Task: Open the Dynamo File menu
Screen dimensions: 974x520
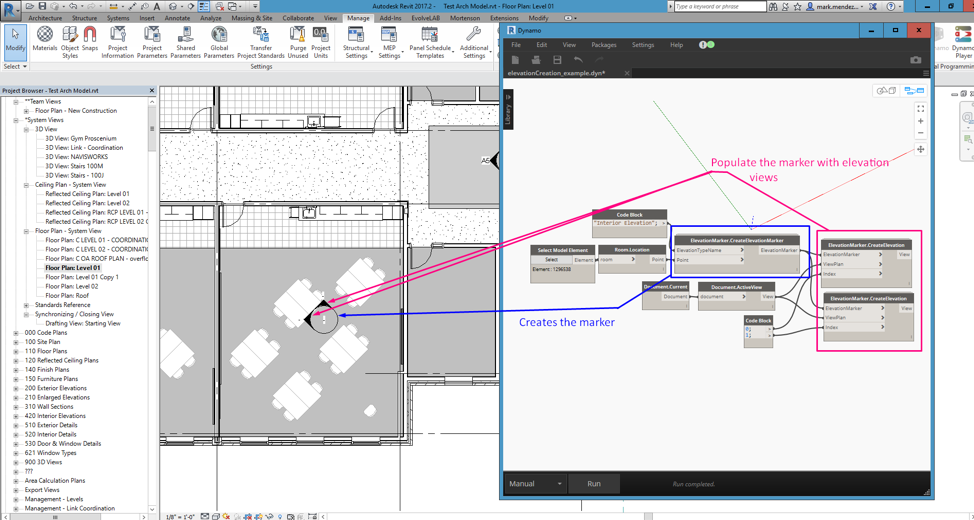Action: pos(516,45)
